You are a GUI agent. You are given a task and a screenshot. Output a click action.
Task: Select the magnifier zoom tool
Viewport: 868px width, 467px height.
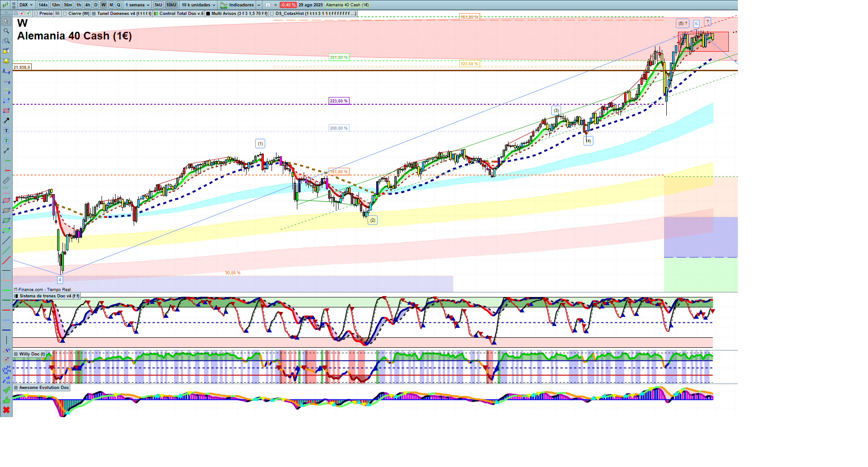(x=6, y=31)
